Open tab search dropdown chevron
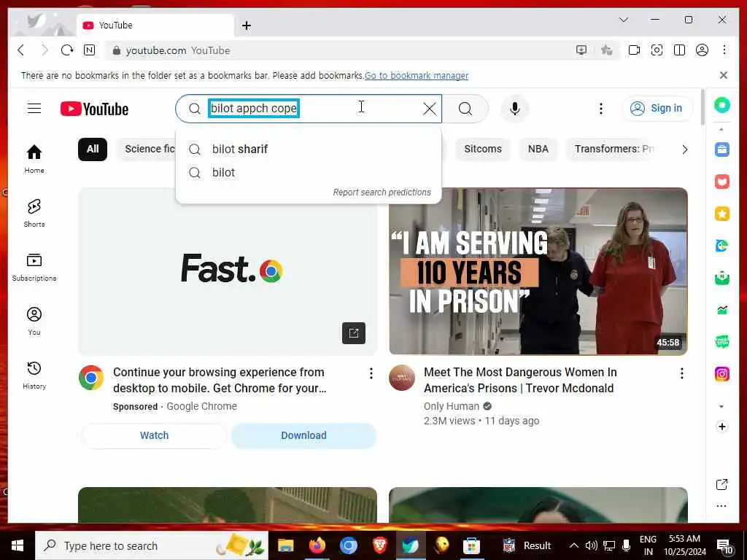 [623, 20]
